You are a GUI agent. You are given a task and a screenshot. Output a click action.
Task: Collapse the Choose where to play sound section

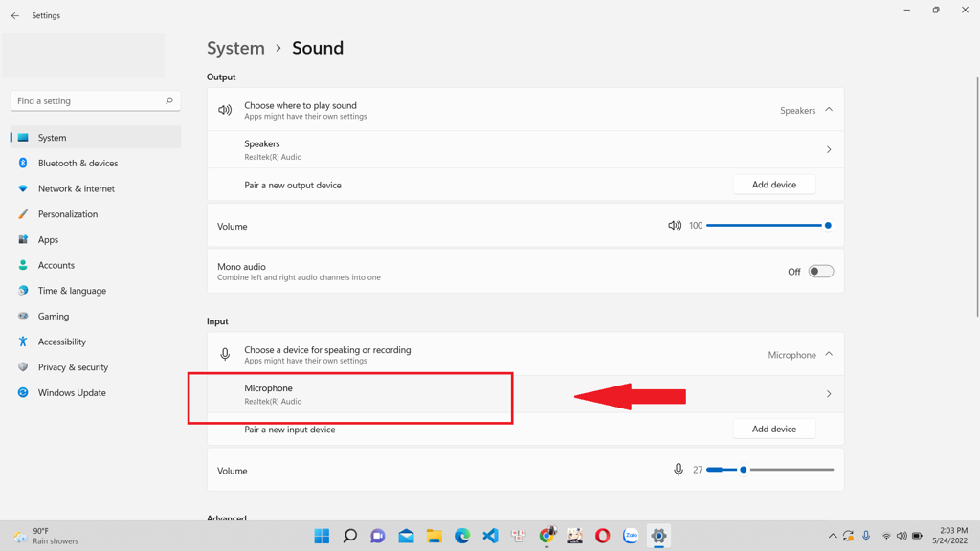[x=829, y=110]
